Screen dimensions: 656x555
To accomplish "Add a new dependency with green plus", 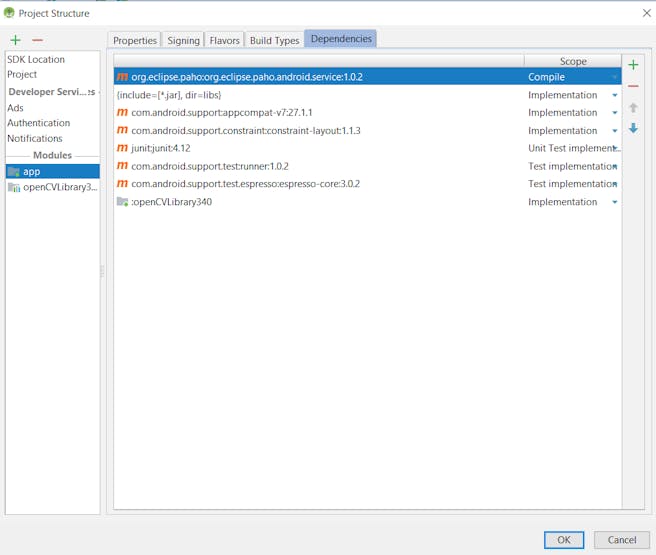I will click(633, 65).
